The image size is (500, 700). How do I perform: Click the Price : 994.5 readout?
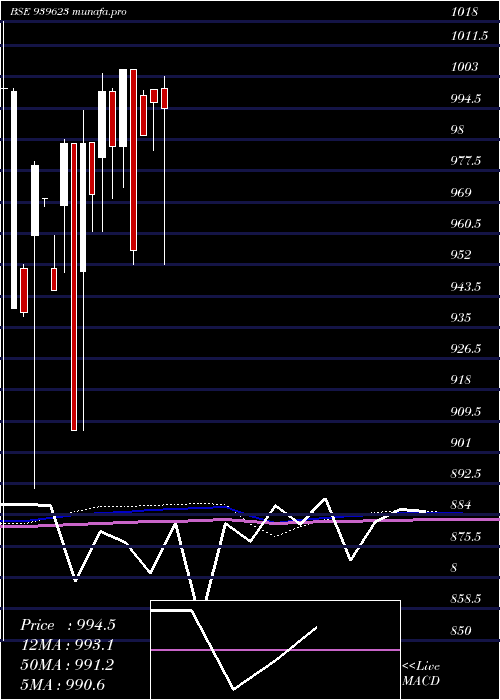click(68, 625)
